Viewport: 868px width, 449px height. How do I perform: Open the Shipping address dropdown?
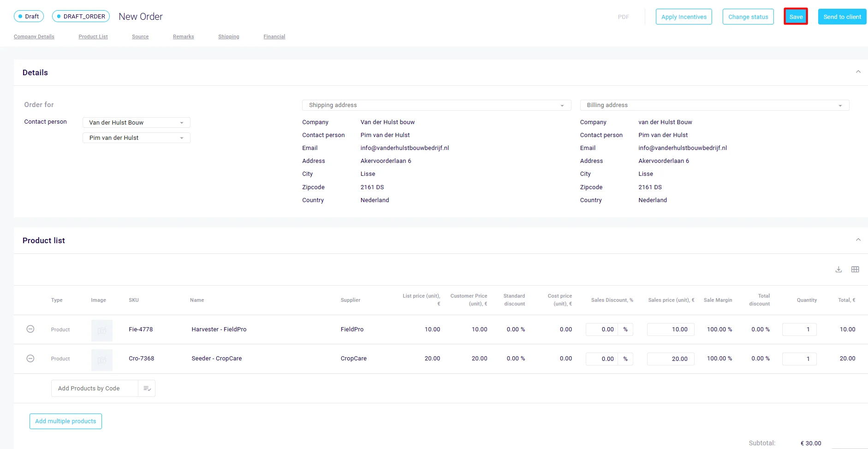point(437,105)
